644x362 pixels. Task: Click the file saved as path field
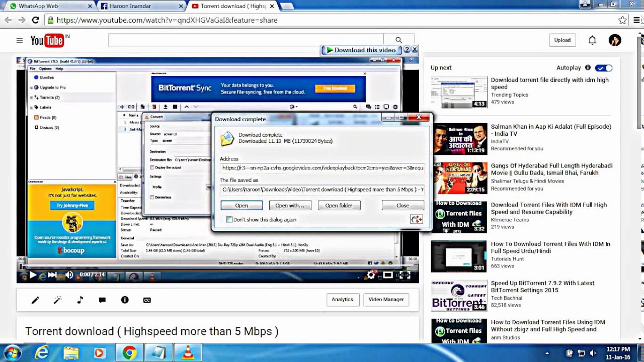point(323,190)
